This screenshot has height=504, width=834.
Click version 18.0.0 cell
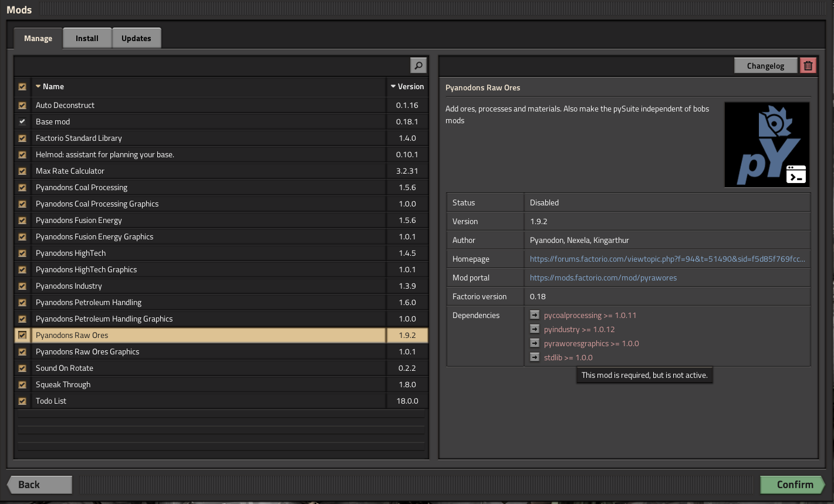pyautogui.click(x=407, y=401)
